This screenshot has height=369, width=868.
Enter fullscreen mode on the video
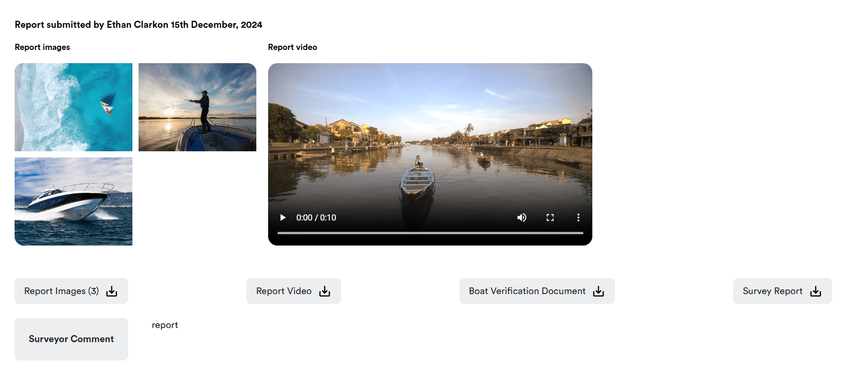550,217
